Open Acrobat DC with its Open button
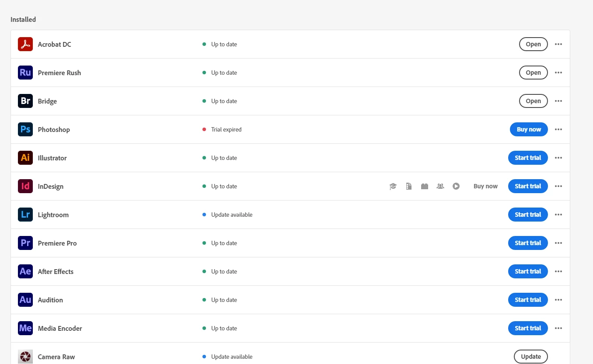 [533, 44]
